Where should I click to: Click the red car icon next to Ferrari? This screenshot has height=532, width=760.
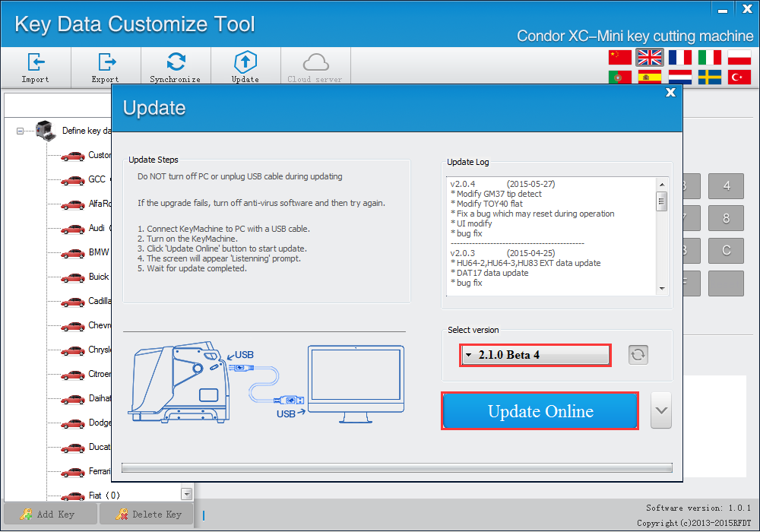point(73,473)
